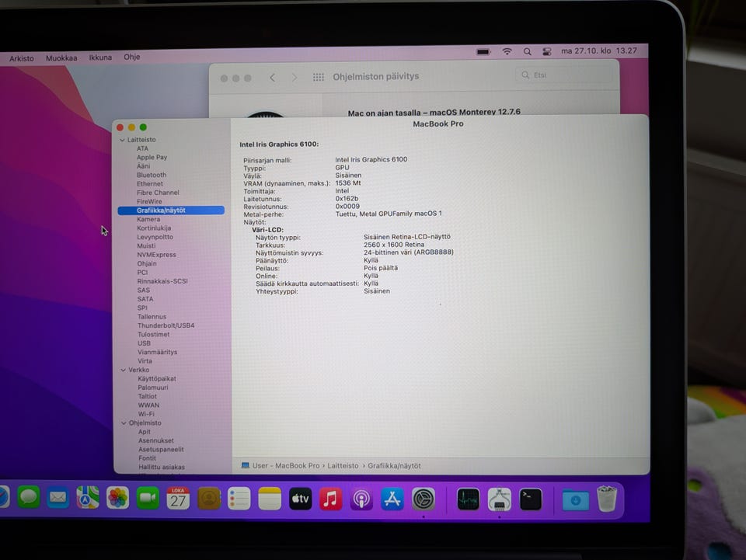The width and height of the screenshot is (746, 560).
Task: Select Virta in the sidebar
Action: (145, 361)
